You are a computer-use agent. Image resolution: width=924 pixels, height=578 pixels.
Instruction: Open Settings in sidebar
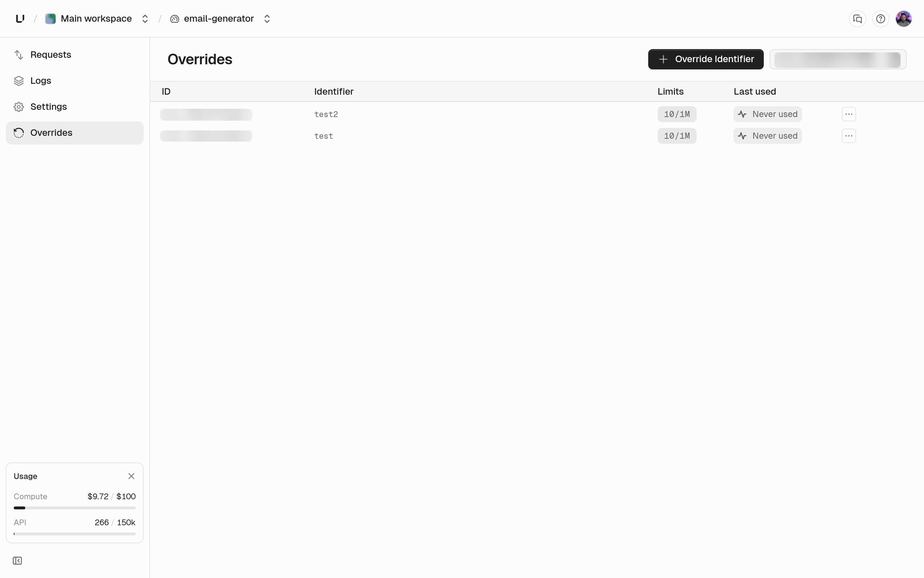pos(74,107)
